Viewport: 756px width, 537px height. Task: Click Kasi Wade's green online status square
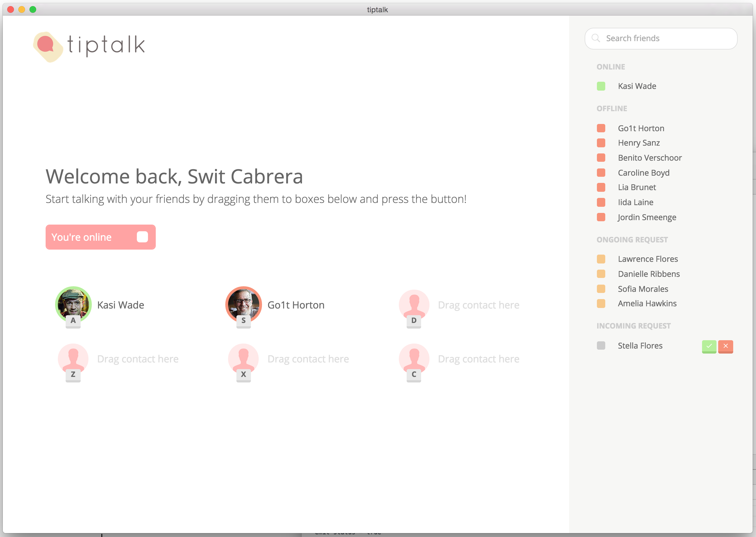coord(601,86)
